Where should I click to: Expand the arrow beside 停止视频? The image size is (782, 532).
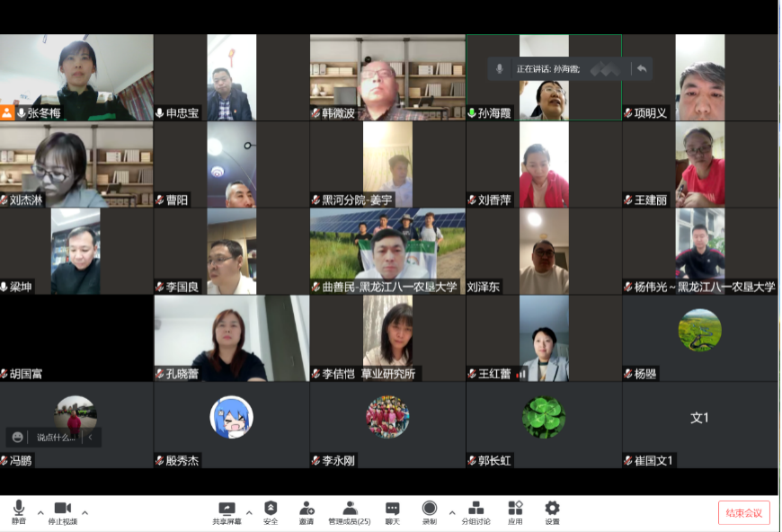85,512
